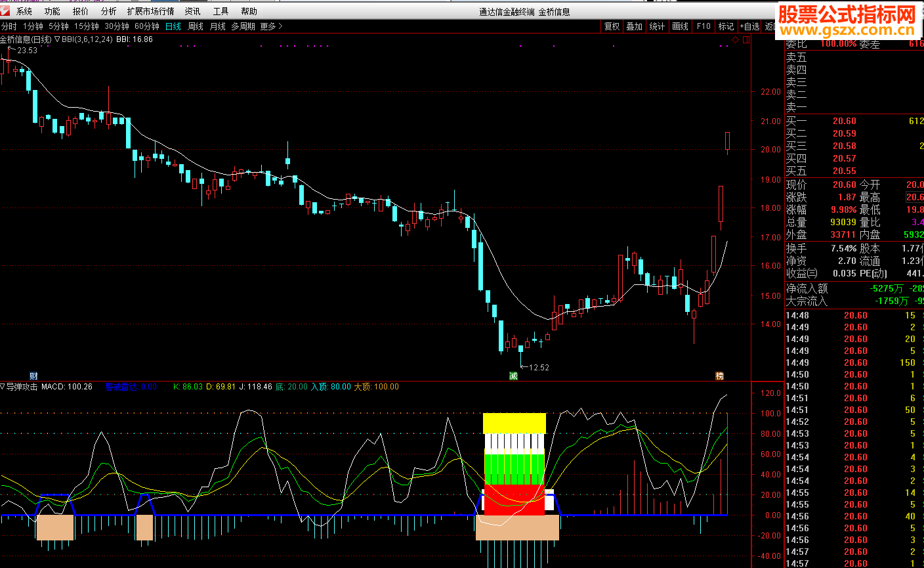Switch to the 5分钟 period tab
The height and width of the screenshot is (568, 924).
click(58, 26)
